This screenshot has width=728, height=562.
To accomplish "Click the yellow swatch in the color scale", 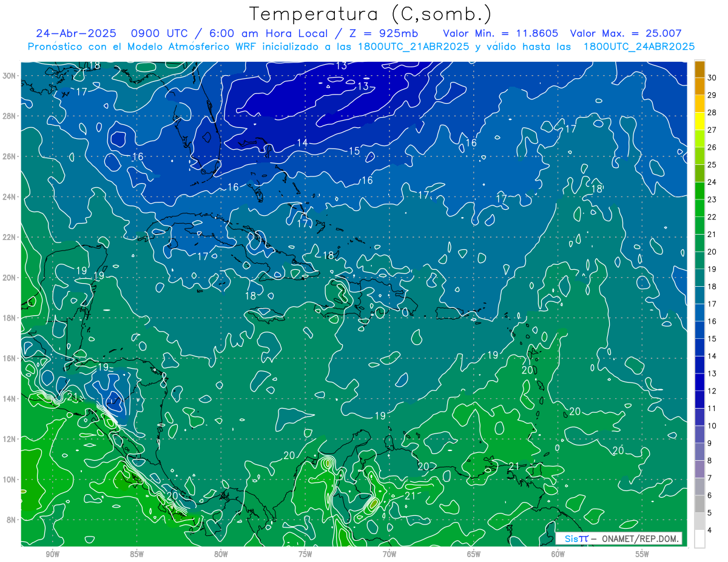I will tap(699, 121).
